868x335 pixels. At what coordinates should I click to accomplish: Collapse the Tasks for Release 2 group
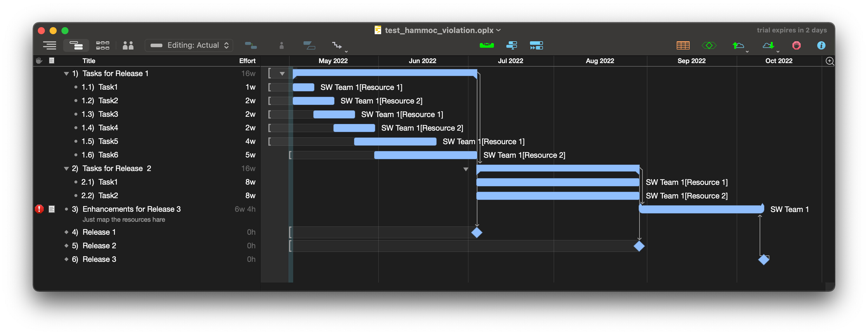[66, 168]
